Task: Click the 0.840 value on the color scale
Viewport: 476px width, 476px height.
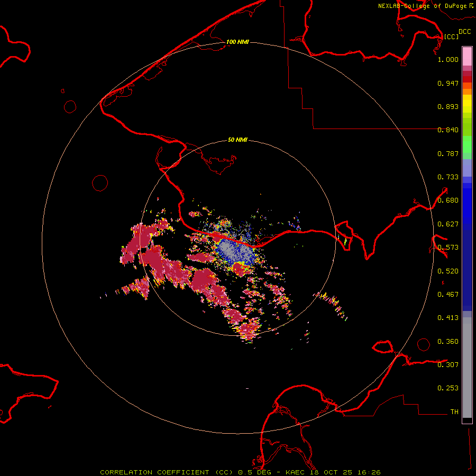Action: pyautogui.click(x=448, y=130)
